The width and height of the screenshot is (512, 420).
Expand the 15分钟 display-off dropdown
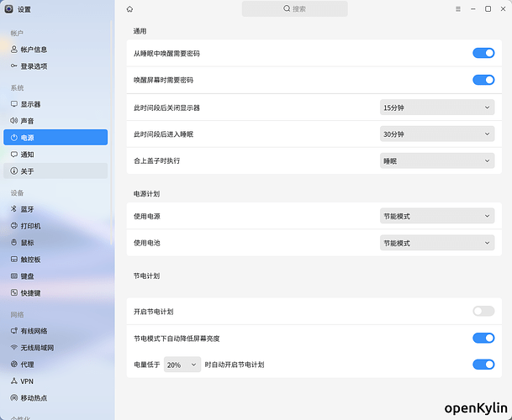pos(437,108)
